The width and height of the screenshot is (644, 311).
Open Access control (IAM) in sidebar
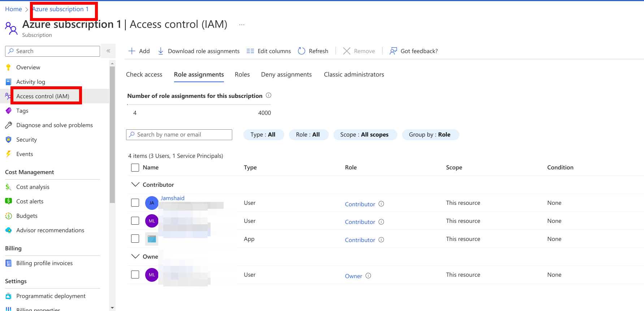point(55,96)
